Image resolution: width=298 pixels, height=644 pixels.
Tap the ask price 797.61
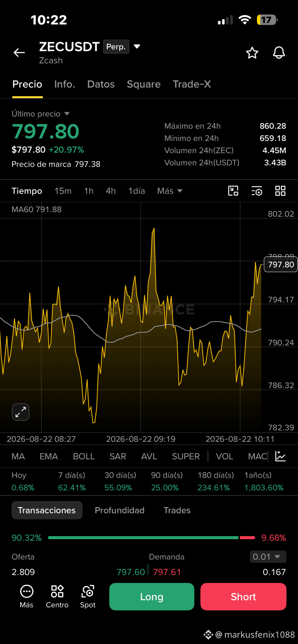167,572
